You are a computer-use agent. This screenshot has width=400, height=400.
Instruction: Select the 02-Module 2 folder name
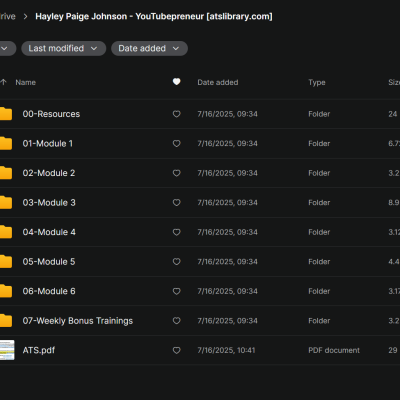click(49, 173)
